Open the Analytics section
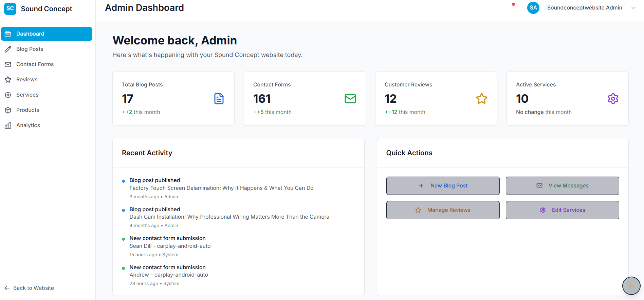This screenshot has width=644, height=300. pos(47,125)
